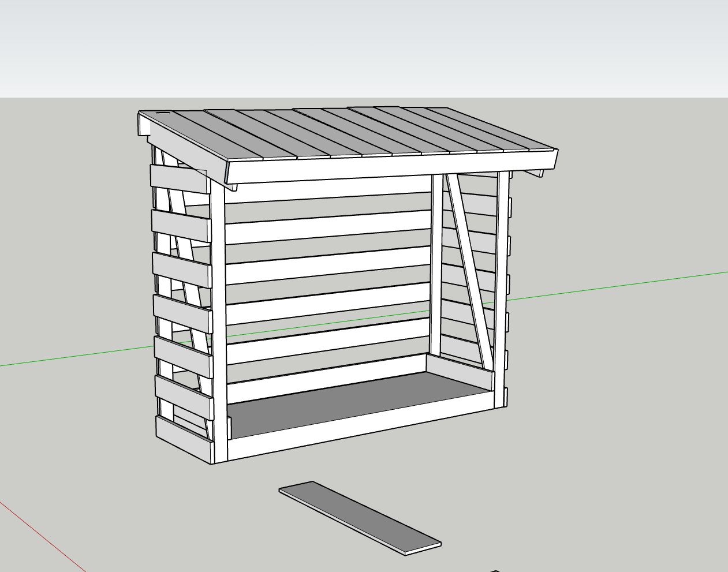The height and width of the screenshot is (572, 728).
Task: Click the front fascia board under roof edge
Action: click(x=391, y=168)
